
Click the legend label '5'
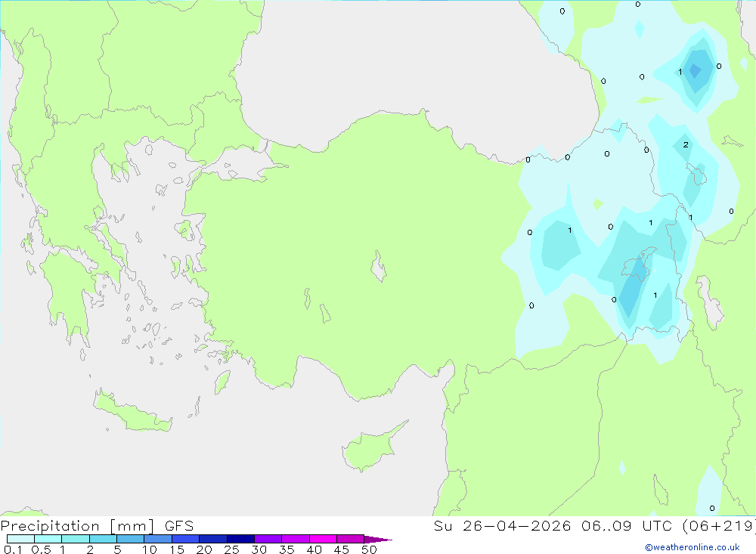(x=117, y=549)
